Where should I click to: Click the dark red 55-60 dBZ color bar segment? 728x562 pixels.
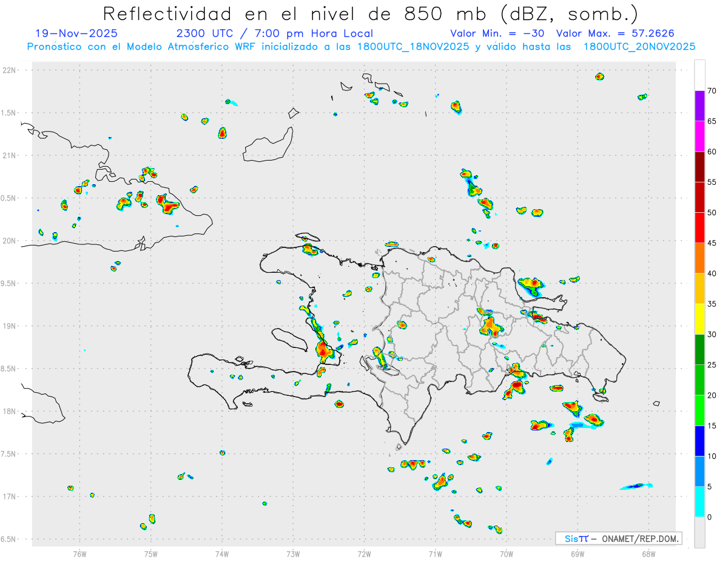(x=699, y=167)
